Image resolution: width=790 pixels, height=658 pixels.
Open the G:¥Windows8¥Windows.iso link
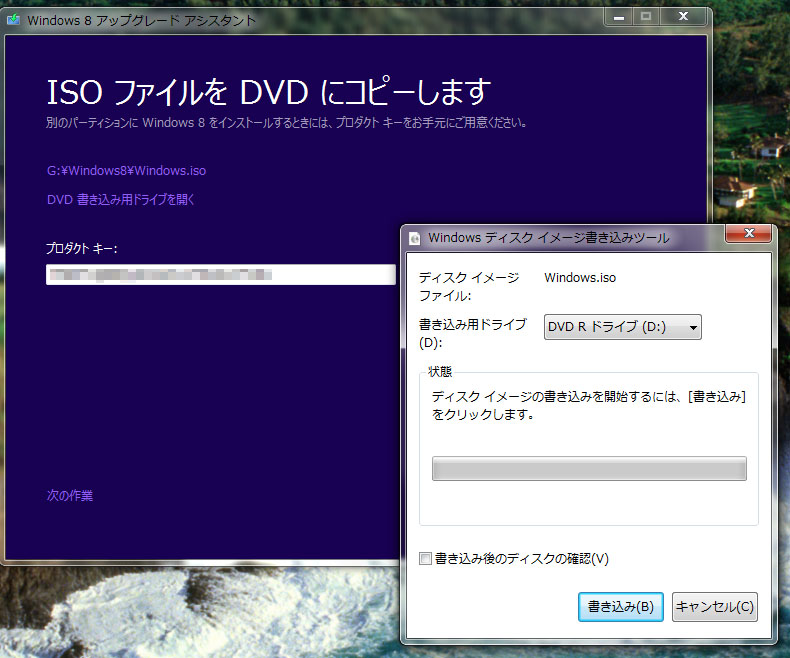coord(126,171)
